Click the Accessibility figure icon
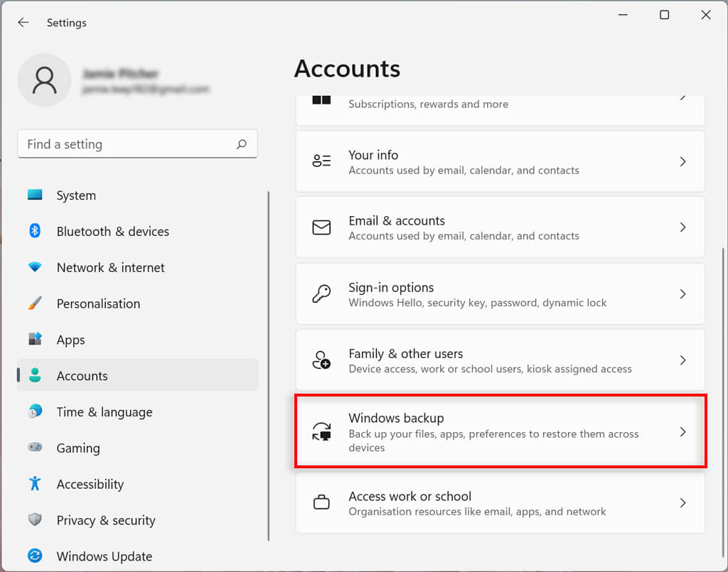 tap(35, 484)
